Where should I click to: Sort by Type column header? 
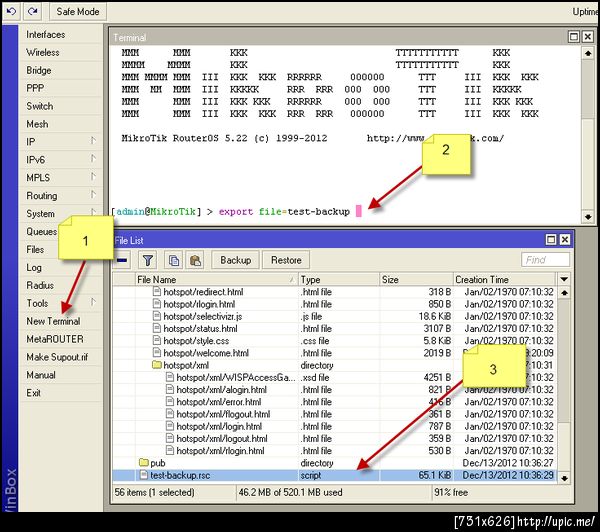pyautogui.click(x=339, y=280)
